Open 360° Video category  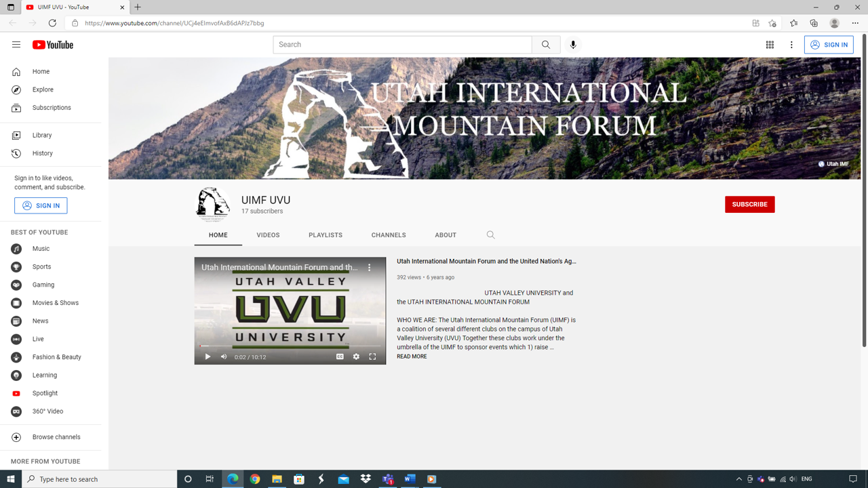point(51,411)
